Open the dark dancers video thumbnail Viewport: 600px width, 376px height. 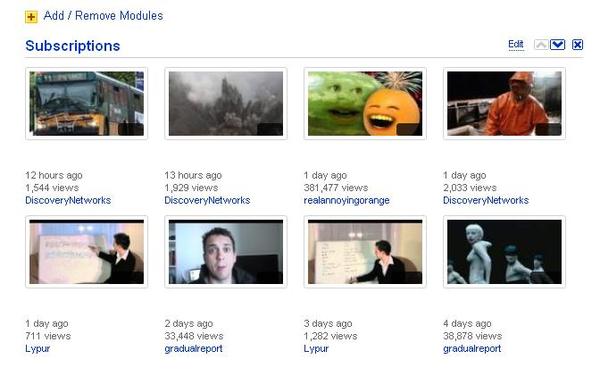pyautogui.click(x=504, y=252)
